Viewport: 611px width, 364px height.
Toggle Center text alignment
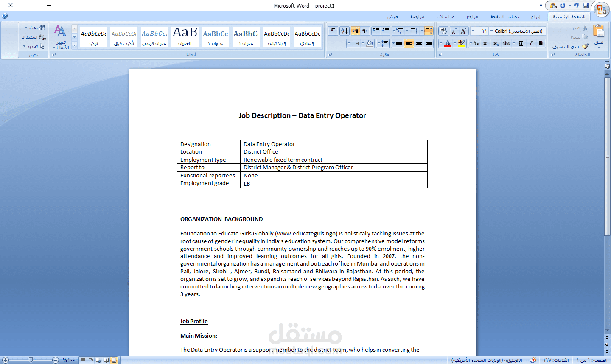(419, 43)
